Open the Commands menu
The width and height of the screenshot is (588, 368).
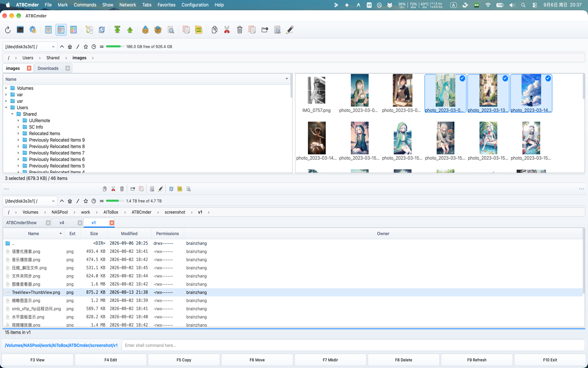tap(85, 5)
